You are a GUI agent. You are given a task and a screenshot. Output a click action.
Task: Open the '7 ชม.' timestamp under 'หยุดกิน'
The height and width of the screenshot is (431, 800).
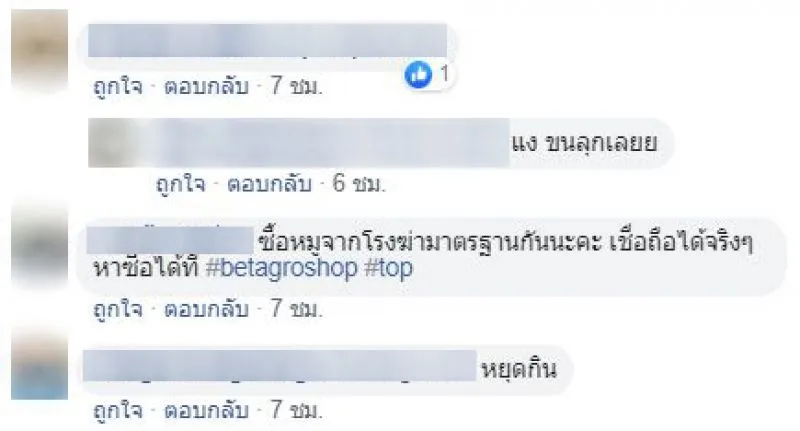pos(296,410)
